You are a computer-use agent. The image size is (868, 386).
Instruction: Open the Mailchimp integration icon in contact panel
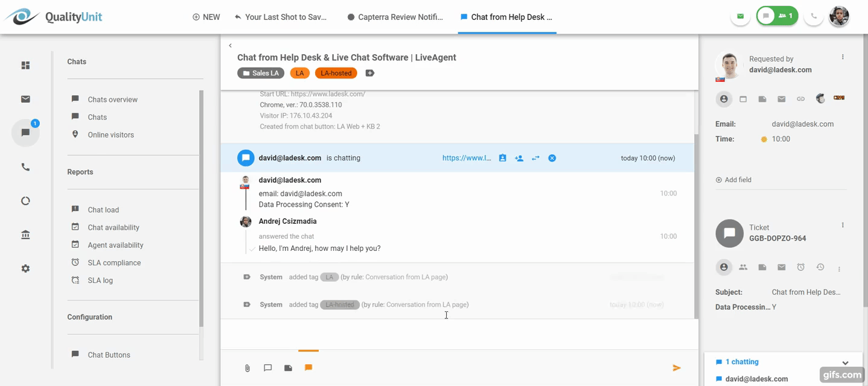click(x=820, y=98)
